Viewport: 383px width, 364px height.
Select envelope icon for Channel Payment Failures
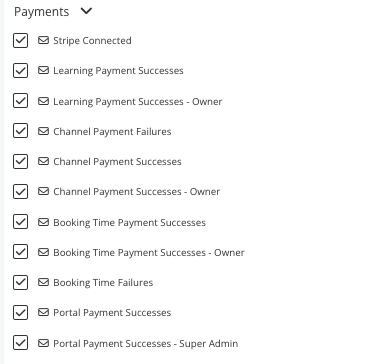43,131
